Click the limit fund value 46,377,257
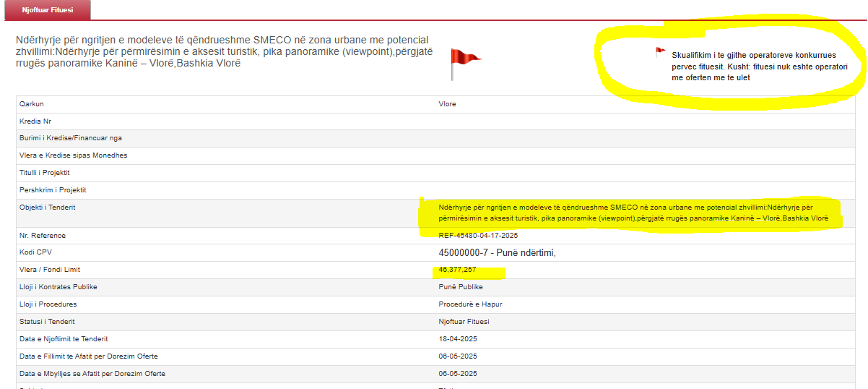Viewport: 868px width, 389px height. pyautogui.click(x=457, y=270)
